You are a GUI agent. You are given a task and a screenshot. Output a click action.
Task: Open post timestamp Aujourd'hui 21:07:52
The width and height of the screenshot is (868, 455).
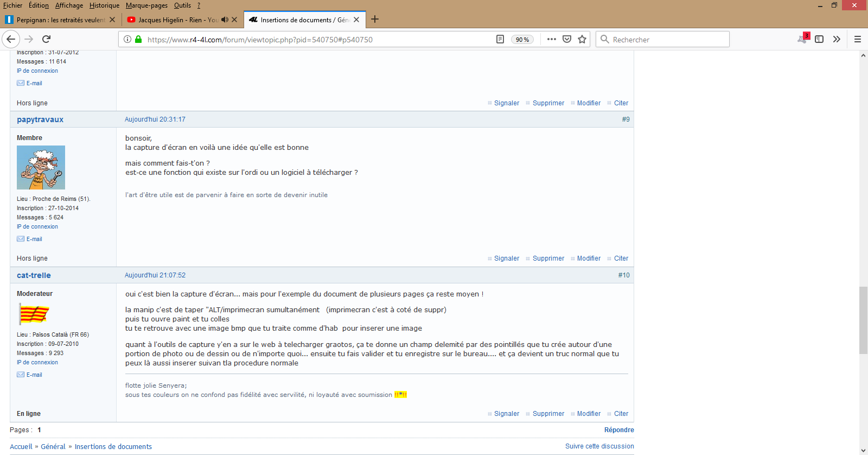coord(155,275)
